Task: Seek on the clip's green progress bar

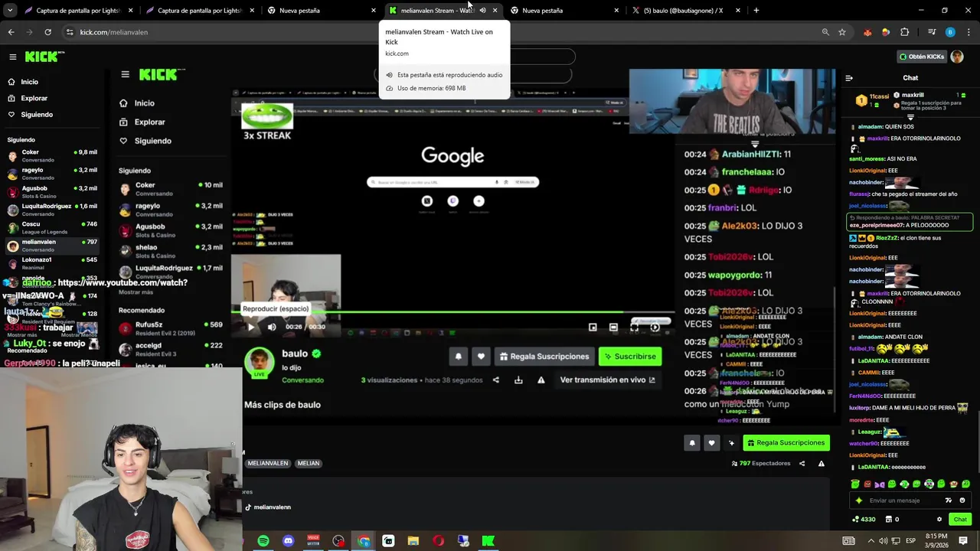Action: pos(452,312)
